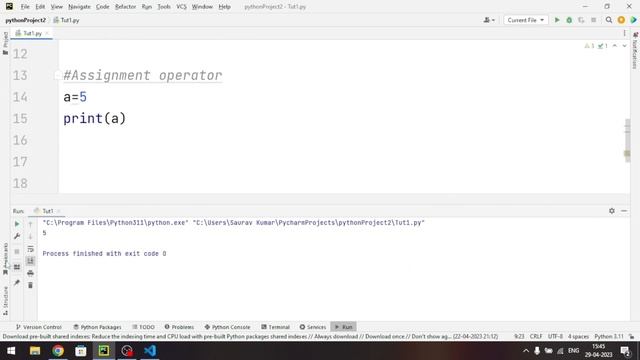Hide the Run tool window
This screenshot has width=640, height=360.
(x=624, y=211)
